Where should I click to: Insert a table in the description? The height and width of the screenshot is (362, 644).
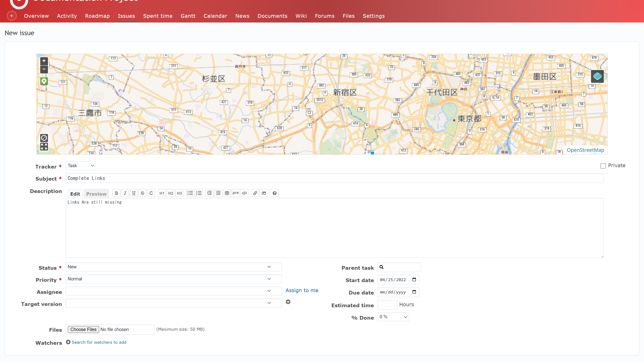[x=227, y=193]
